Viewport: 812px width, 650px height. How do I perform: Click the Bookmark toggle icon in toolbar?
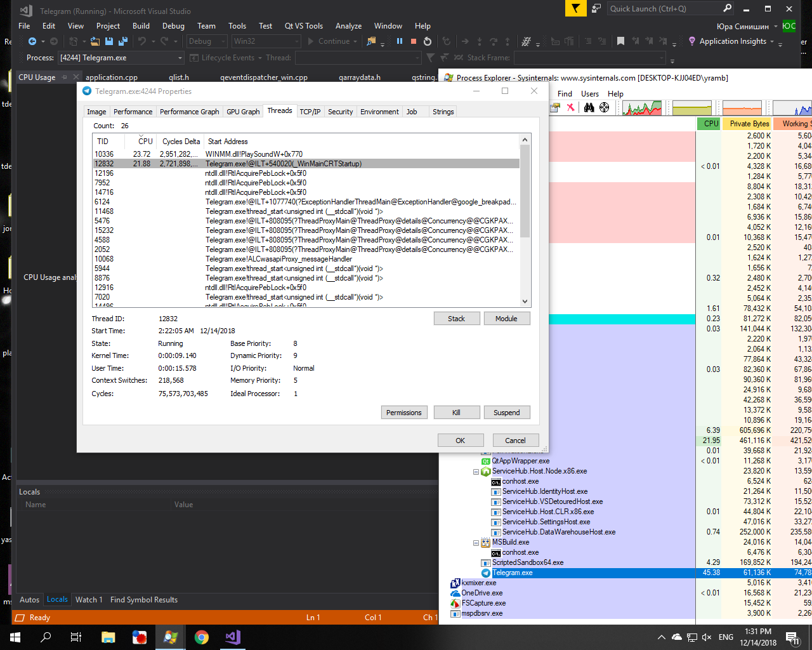[x=620, y=41]
